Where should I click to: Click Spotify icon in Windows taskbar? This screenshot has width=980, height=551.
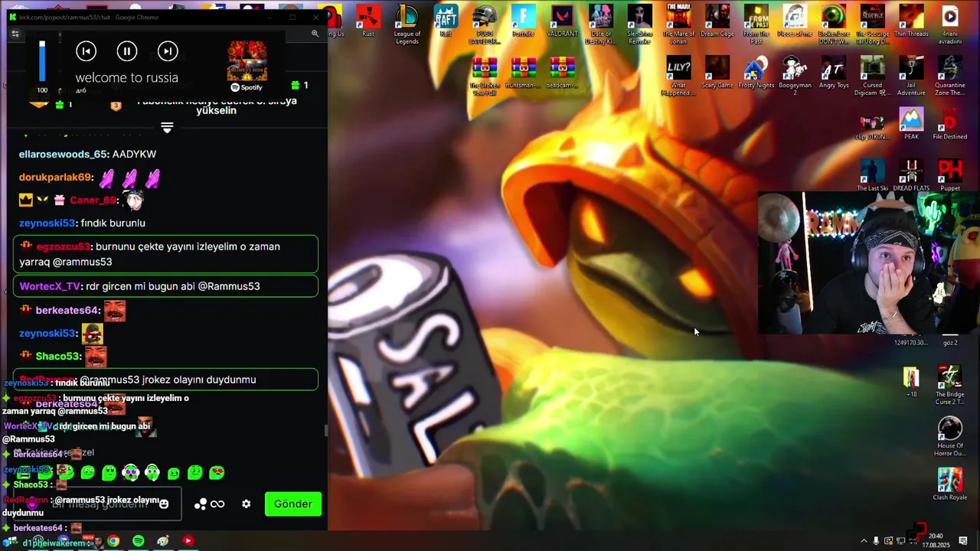coord(138,541)
